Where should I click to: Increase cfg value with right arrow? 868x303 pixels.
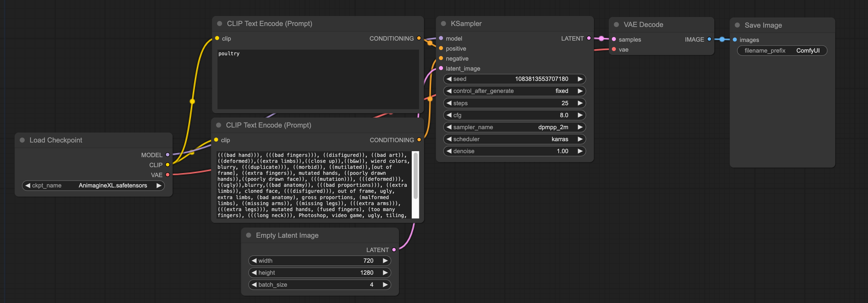[x=580, y=115]
